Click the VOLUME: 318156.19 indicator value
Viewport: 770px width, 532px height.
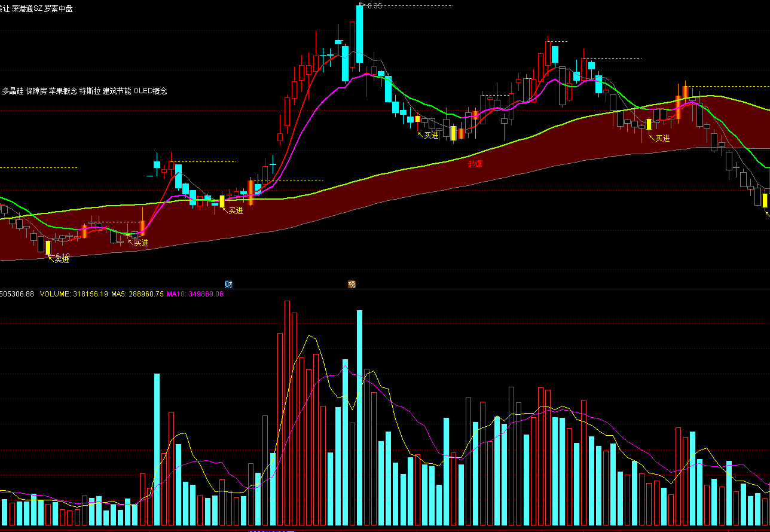pyautogui.click(x=74, y=294)
